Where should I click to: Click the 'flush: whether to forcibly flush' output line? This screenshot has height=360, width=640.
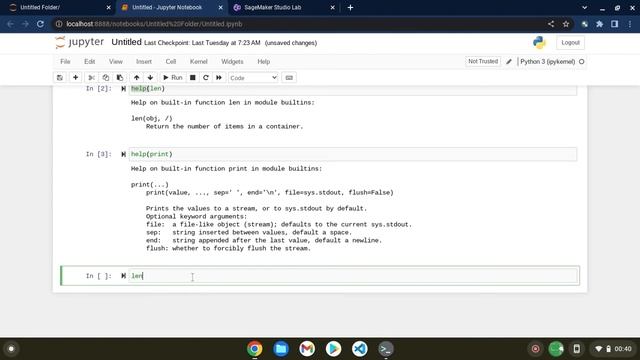tap(228, 248)
